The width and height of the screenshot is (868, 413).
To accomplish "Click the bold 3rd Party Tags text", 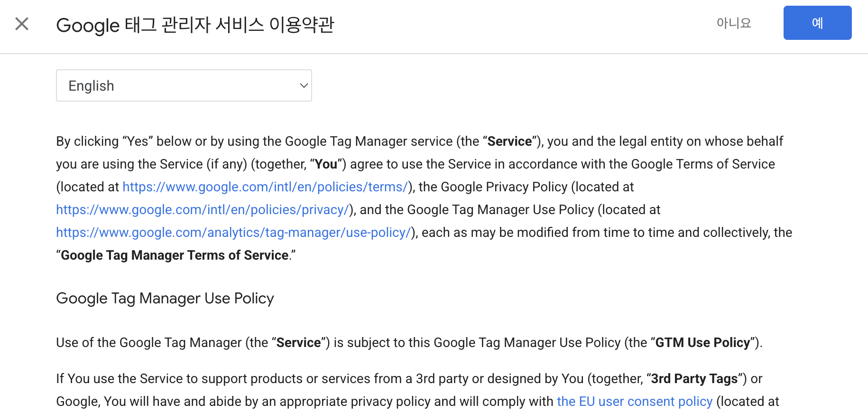I will (x=694, y=379).
